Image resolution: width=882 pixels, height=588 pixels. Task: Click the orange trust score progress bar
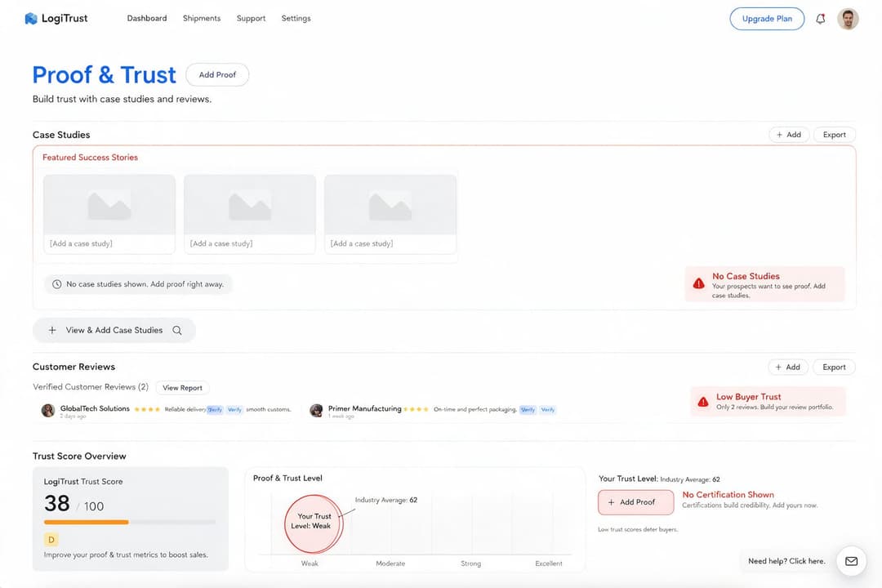pyautogui.click(x=87, y=522)
